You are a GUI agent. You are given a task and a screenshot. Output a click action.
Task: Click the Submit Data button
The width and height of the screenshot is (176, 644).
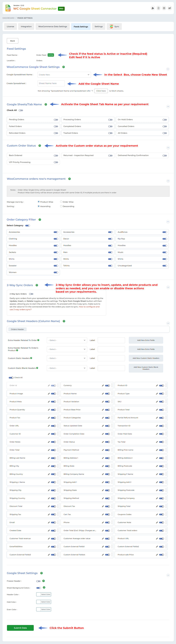click(20, 628)
